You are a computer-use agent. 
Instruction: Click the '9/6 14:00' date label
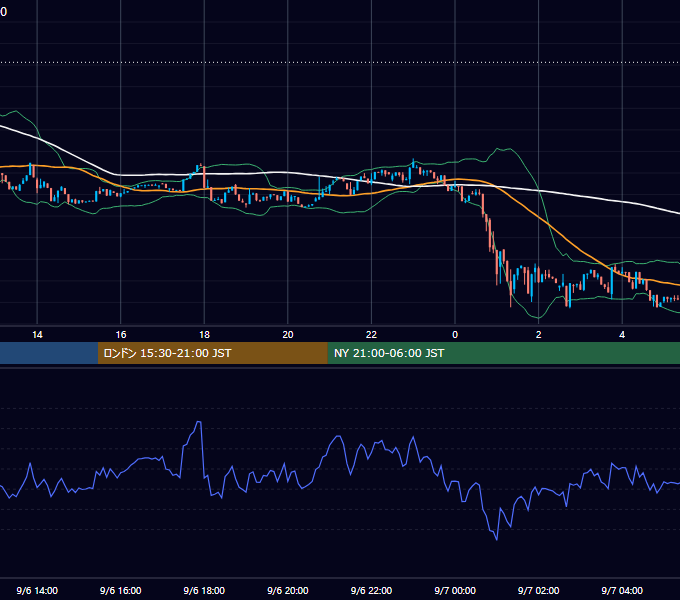click(37, 590)
